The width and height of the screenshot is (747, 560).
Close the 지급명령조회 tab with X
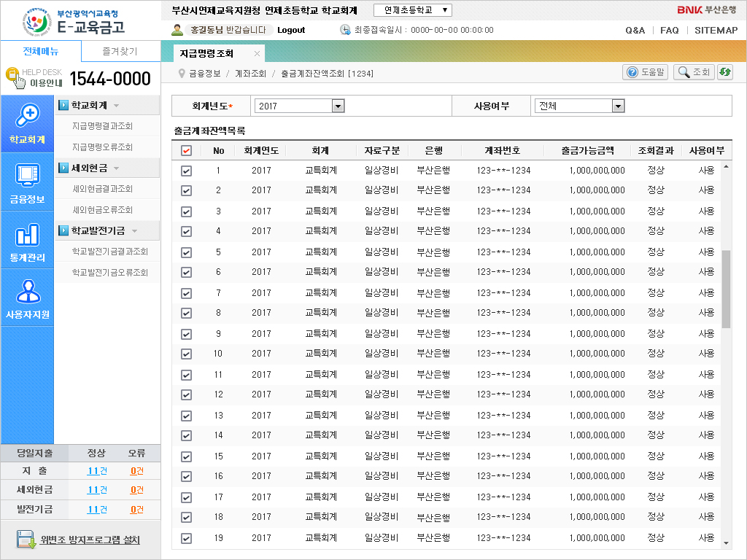257,54
